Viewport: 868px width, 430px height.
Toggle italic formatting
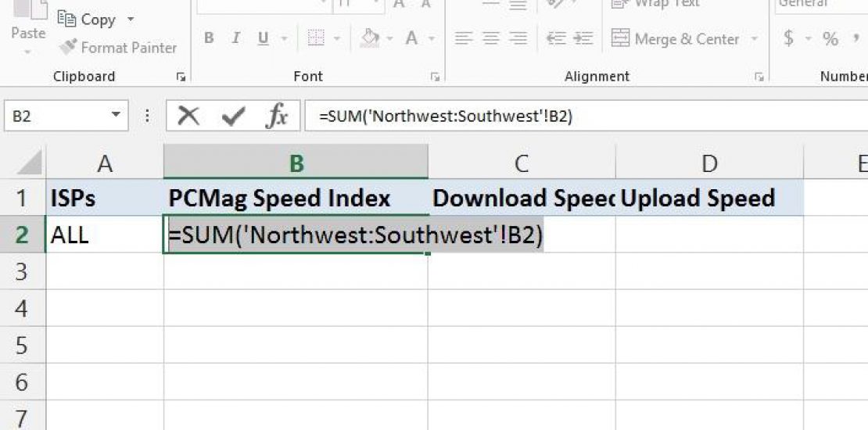point(236,38)
